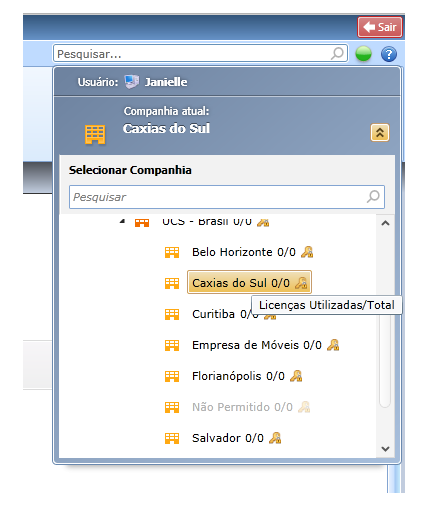Click the Sair logout button
Viewport: 433px width, 516px height.
pos(380,27)
